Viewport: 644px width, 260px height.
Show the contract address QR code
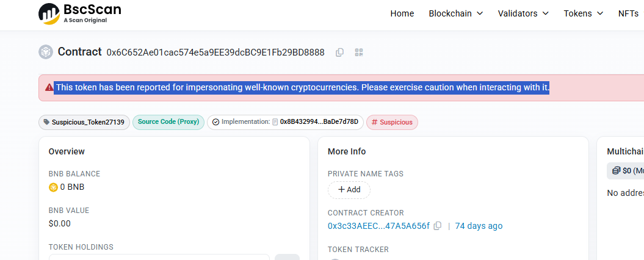[x=360, y=52]
